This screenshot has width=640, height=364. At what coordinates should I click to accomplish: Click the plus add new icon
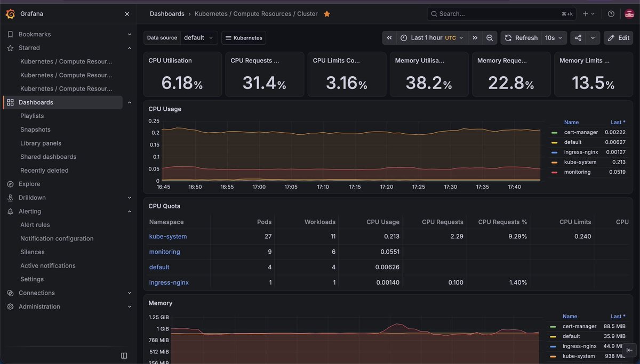(589, 14)
